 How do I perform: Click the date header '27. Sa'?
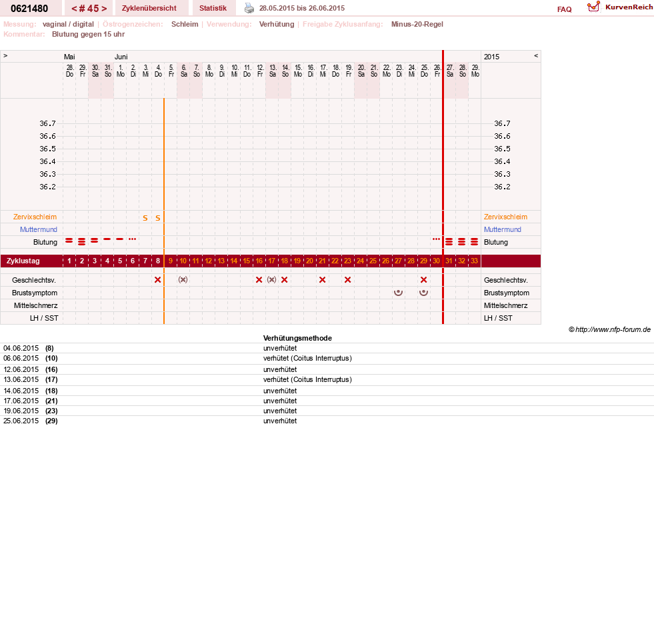[x=449, y=71]
